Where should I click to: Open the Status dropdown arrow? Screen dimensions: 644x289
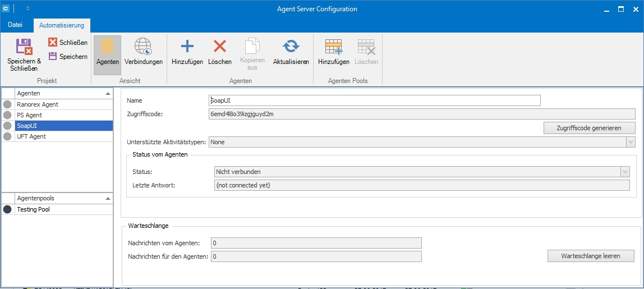coord(625,172)
